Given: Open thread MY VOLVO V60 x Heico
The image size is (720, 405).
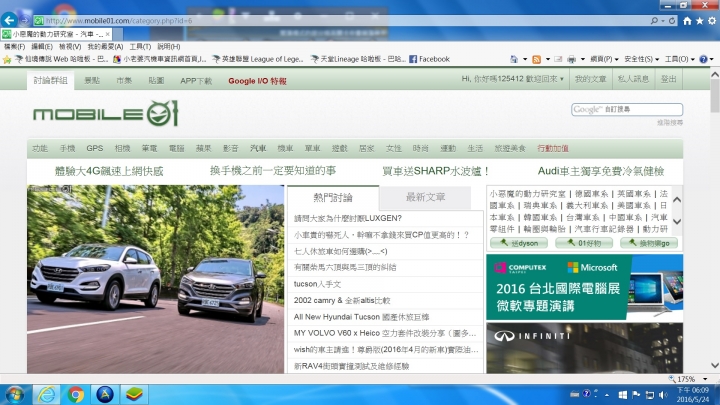Looking at the screenshot, I should tap(385, 333).
